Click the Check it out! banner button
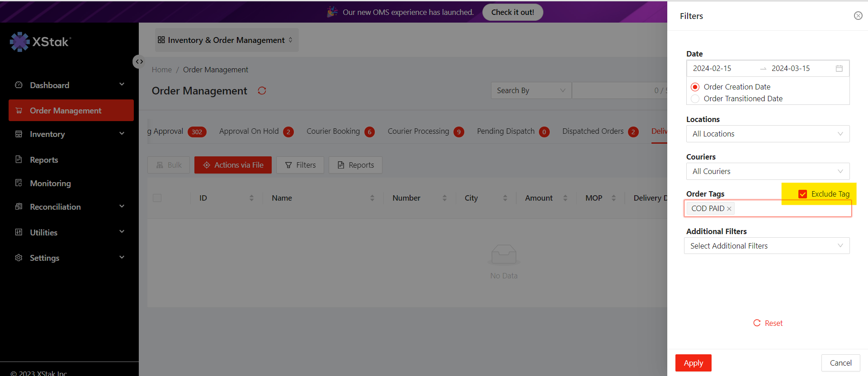The width and height of the screenshot is (868, 376). click(513, 12)
